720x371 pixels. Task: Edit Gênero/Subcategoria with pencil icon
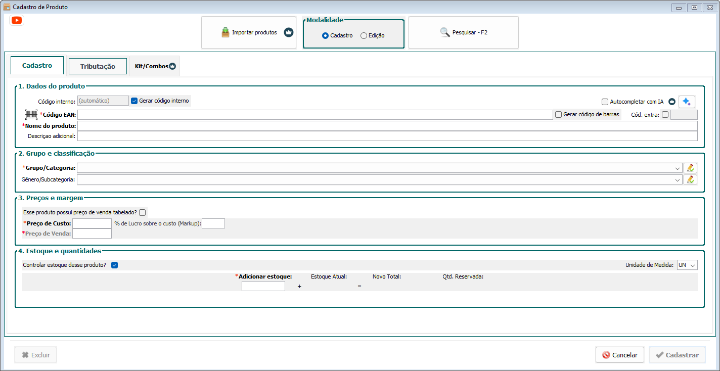690,180
